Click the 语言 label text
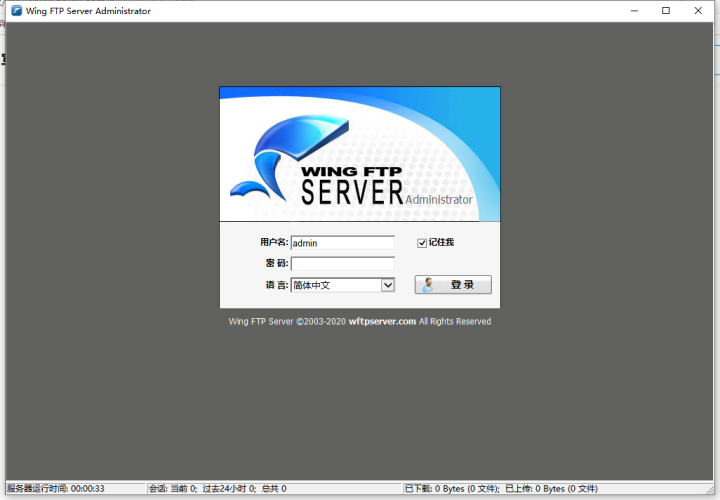Viewport: 720px width, 500px height. (x=277, y=285)
